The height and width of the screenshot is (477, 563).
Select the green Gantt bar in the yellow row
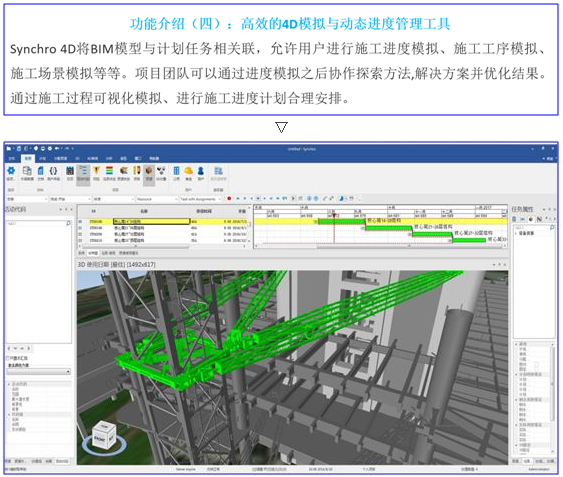point(341,222)
